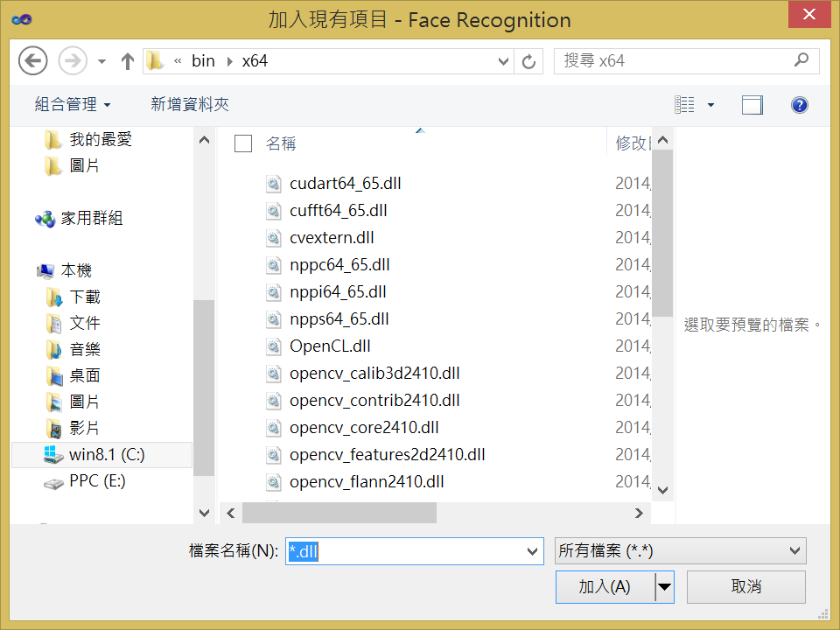Expand the file name combo box list

(533, 551)
